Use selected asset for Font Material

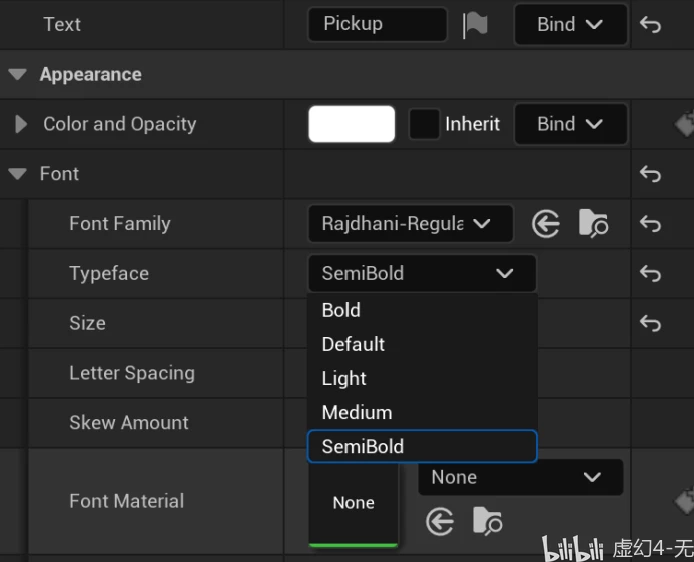pos(440,521)
